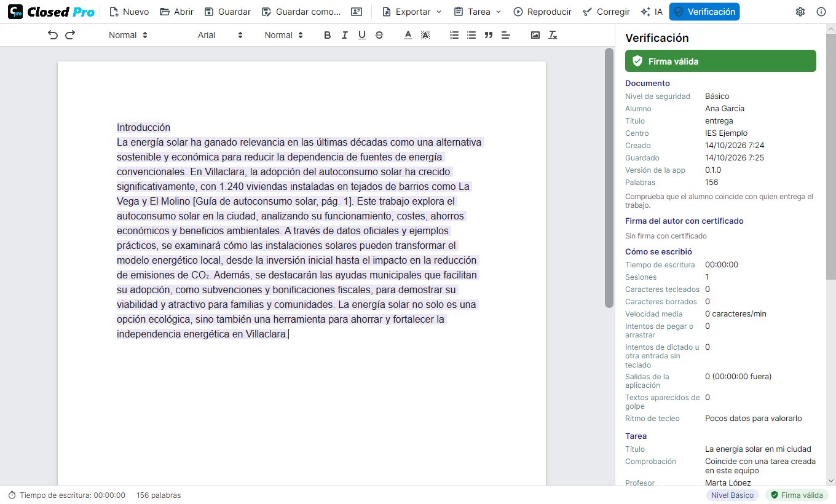Start playback with Reproducir
This screenshot has height=504, width=836.
(542, 12)
